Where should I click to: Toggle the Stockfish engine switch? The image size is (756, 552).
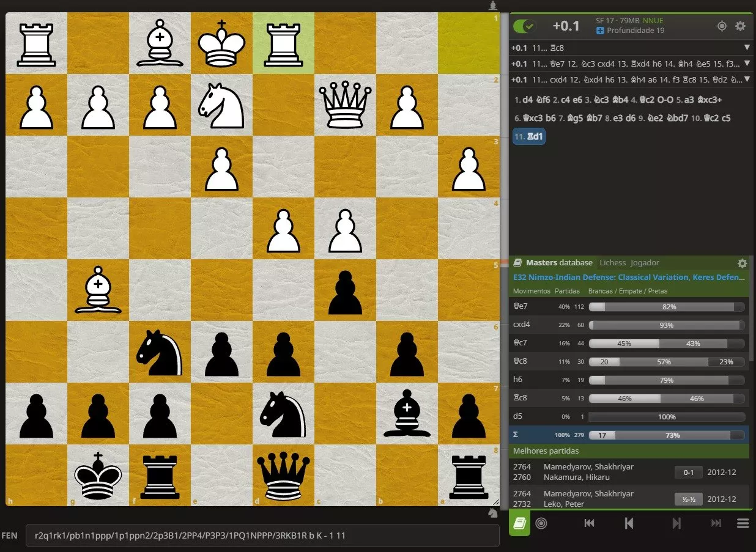[x=524, y=26]
